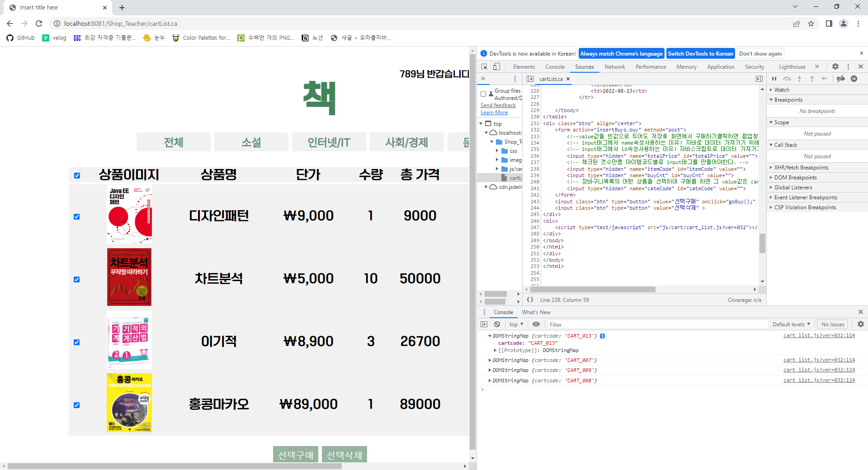Pretty print the source with braces icon

pyautogui.click(x=530, y=300)
